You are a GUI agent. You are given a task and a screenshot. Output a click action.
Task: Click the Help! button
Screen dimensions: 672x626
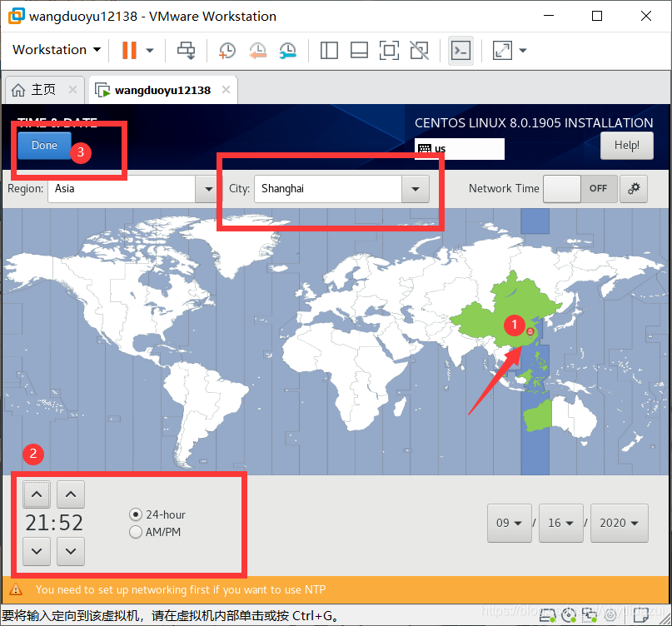(626, 145)
